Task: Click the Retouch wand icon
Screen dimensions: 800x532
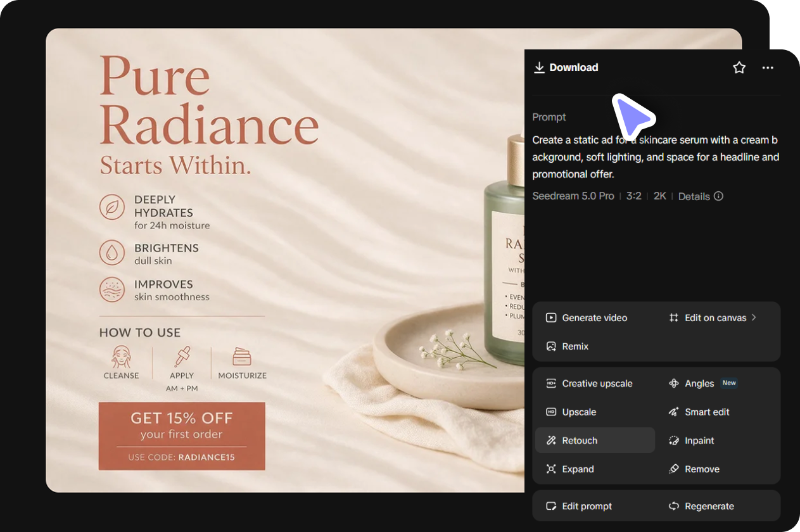Action: 551,441
